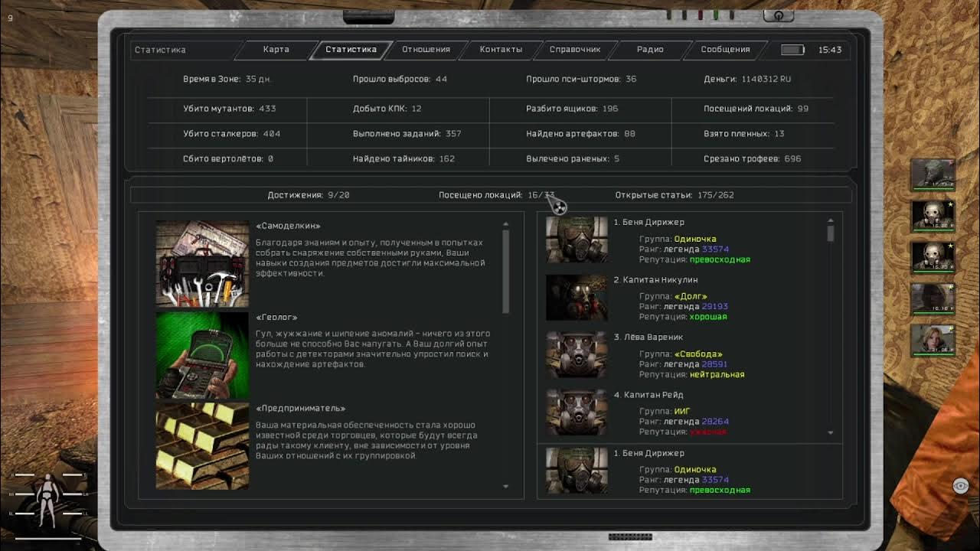This screenshot has height=551, width=980.
Task: Click the Посещений локаций: 99 stat
Action: click(756, 109)
